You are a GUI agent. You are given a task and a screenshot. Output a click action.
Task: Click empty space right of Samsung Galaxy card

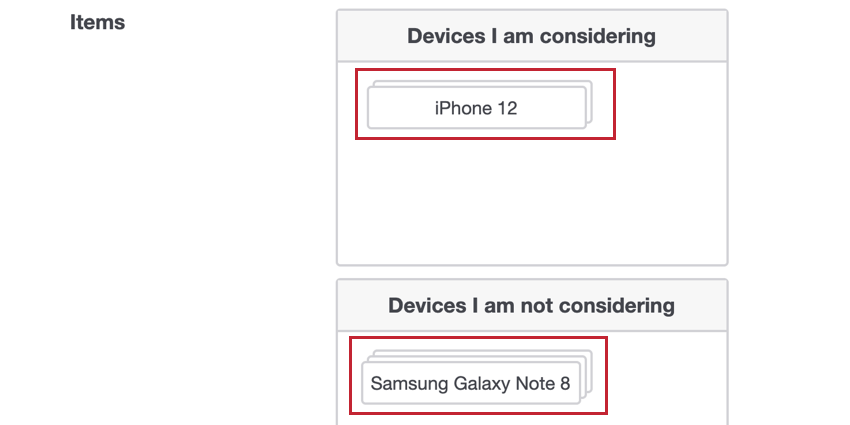667,377
